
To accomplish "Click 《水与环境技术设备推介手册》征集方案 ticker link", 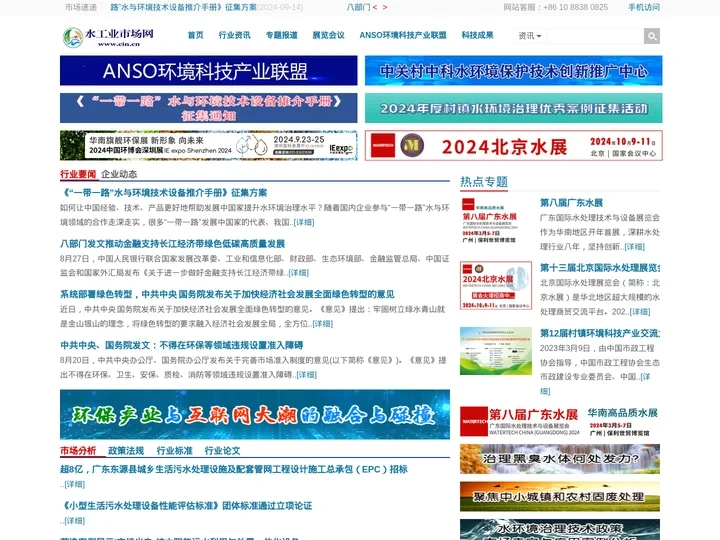I will coord(183,7).
